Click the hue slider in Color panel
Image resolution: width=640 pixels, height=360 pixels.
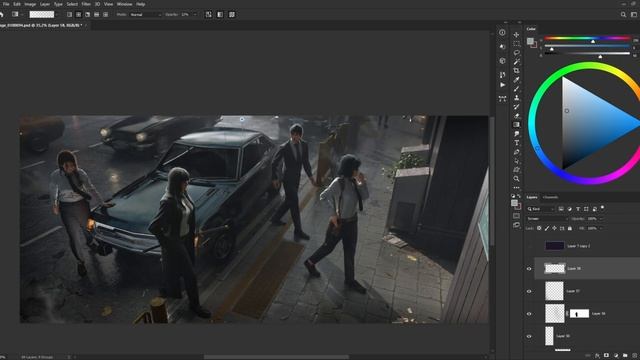pos(587,38)
